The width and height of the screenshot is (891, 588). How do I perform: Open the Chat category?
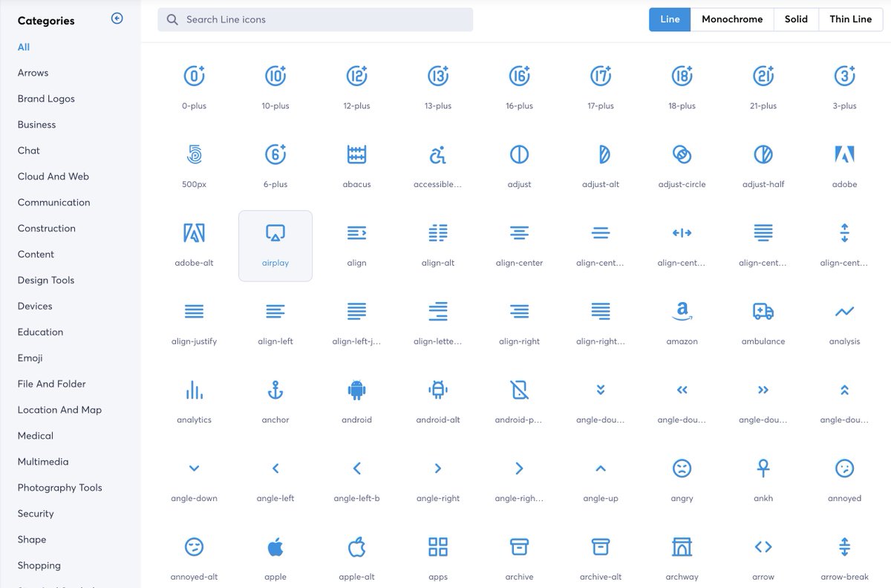tap(29, 151)
